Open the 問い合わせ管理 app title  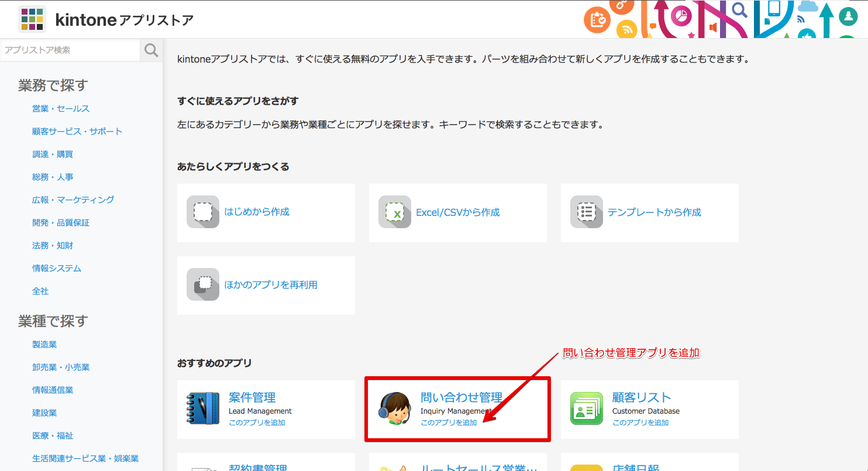[461, 398]
